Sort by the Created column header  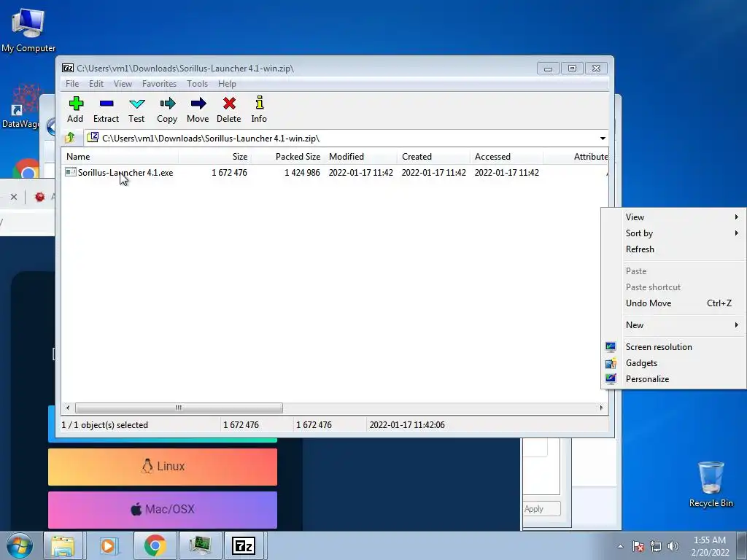433,157
